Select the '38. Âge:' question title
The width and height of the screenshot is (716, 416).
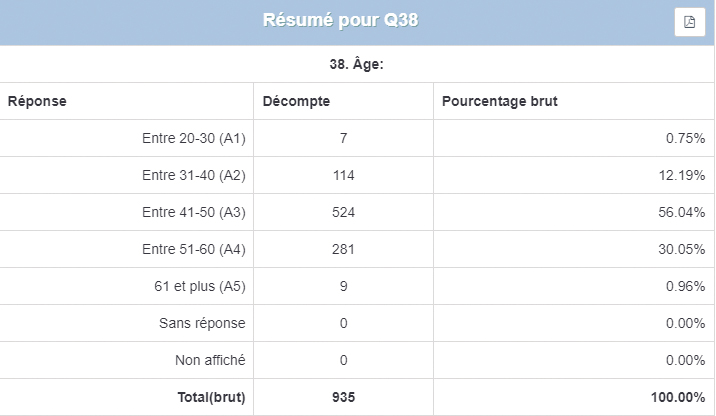pos(357,64)
